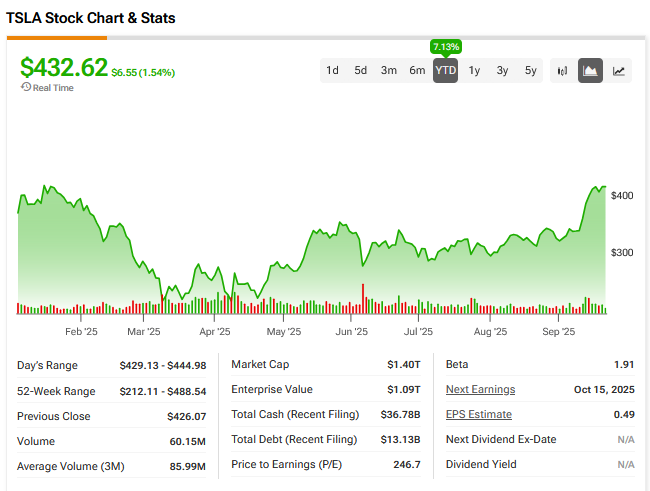Switch chart to candlestick view icon
Viewport: 650px width, 491px height.
(562, 71)
